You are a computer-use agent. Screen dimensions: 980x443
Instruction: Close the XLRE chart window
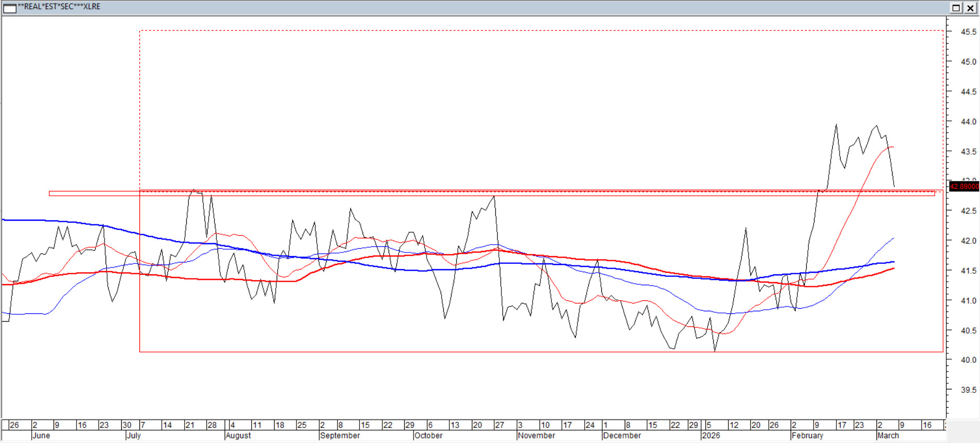[971, 8]
